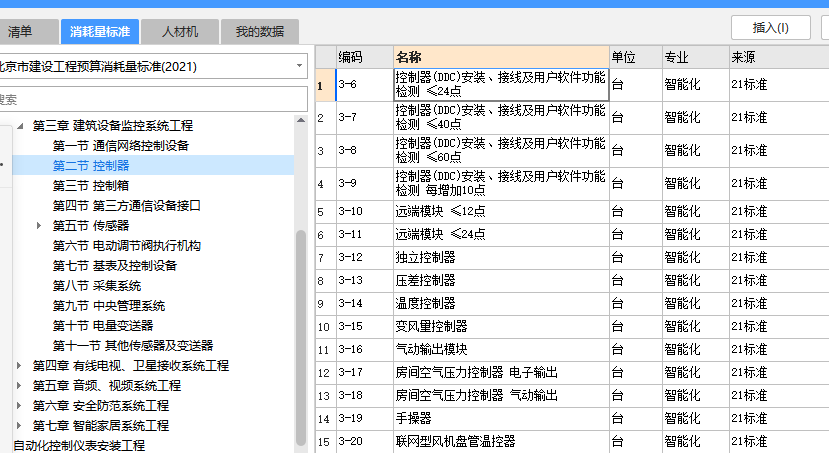Click row number 1 header
829x453 pixels.
point(326,85)
